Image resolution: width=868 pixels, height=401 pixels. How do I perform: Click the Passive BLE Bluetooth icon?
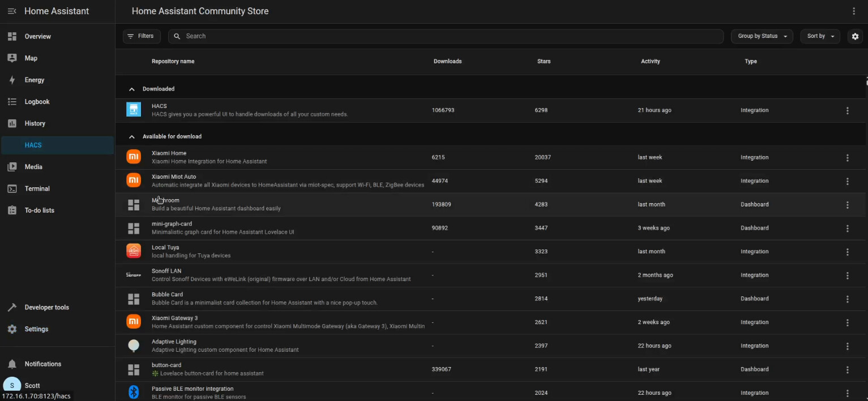point(134,393)
